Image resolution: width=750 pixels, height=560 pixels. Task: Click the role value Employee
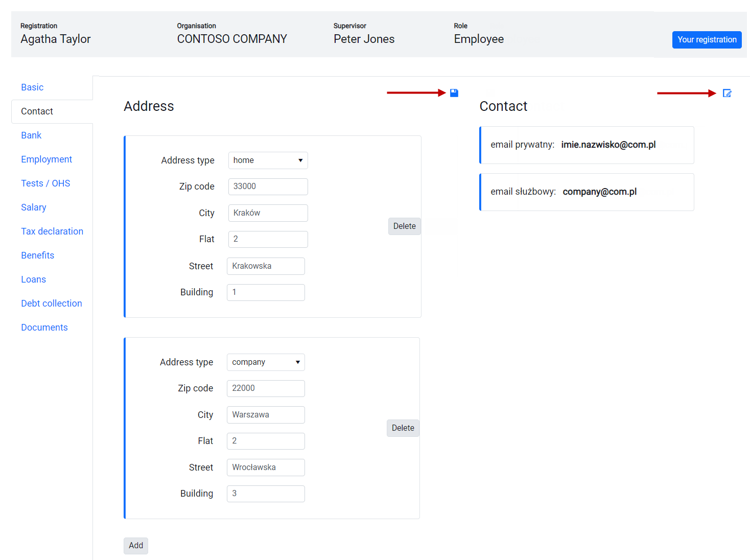tap(479, 39)
